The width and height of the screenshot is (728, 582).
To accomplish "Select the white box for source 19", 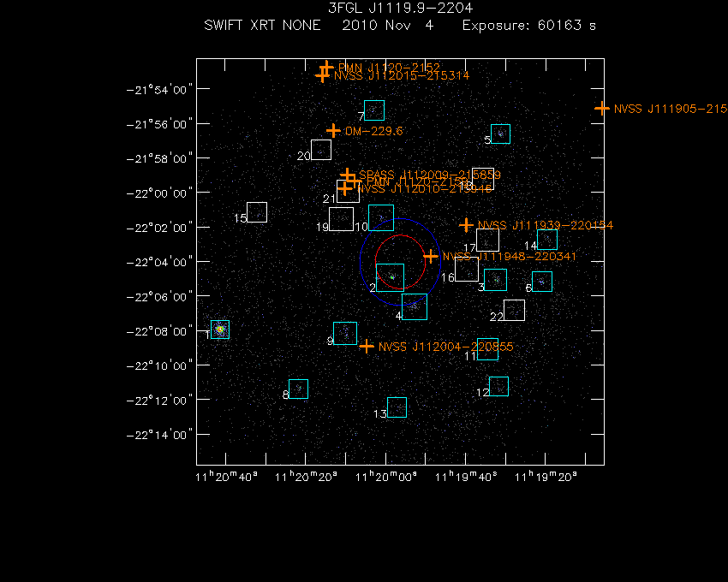I will [x=341, y=219].
